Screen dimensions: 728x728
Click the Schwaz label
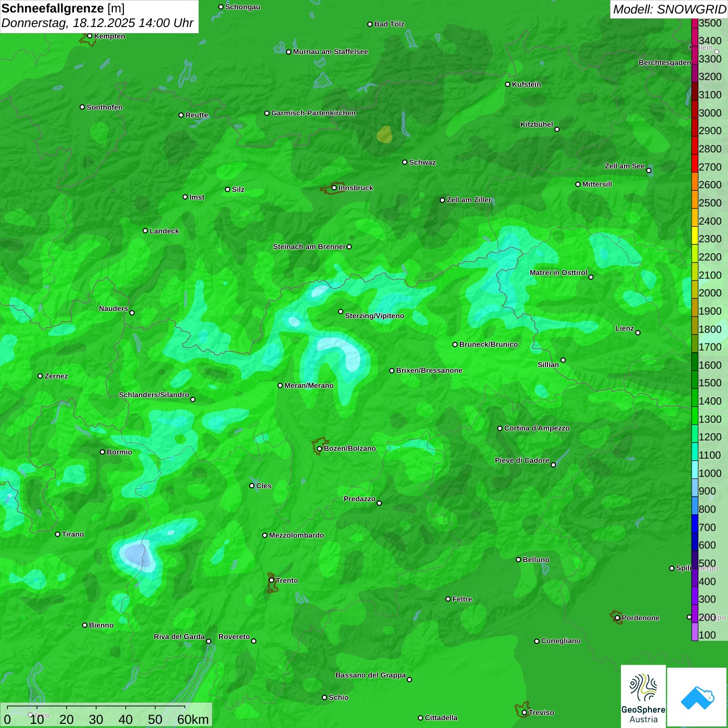[x=422, y=162]
